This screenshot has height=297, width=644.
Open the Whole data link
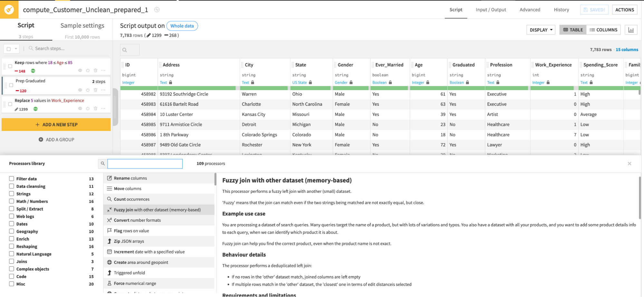tap(182, 26)
